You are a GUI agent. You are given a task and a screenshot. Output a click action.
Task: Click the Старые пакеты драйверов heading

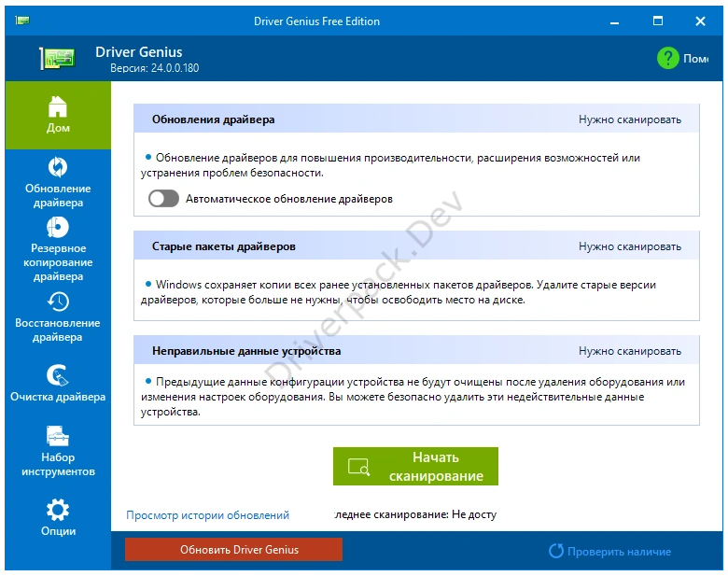(x=224, y=246)
